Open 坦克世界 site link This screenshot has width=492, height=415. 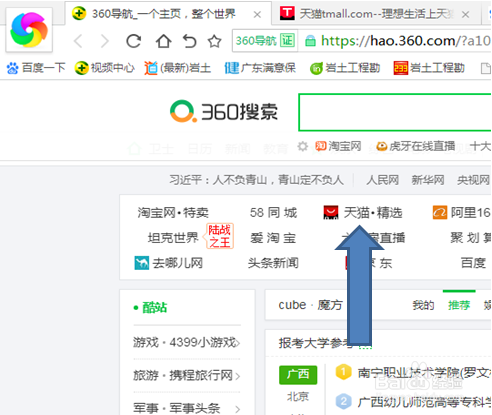[x=173, y=238]
